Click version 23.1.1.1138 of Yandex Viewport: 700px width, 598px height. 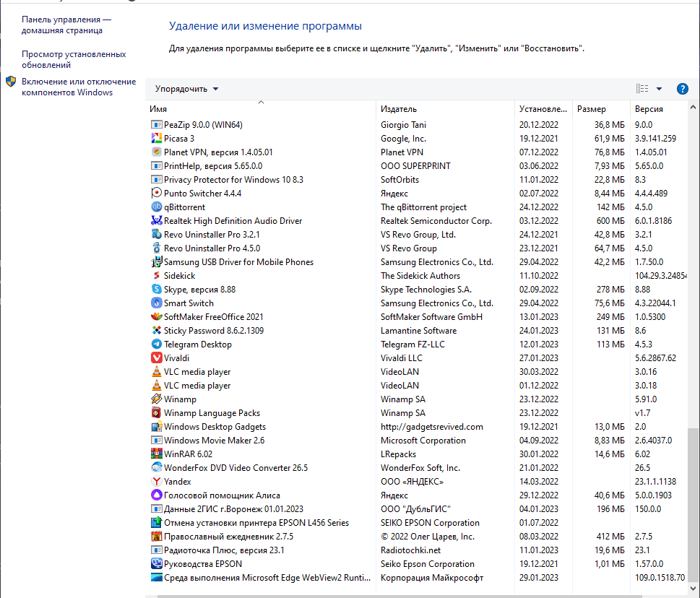655,482
